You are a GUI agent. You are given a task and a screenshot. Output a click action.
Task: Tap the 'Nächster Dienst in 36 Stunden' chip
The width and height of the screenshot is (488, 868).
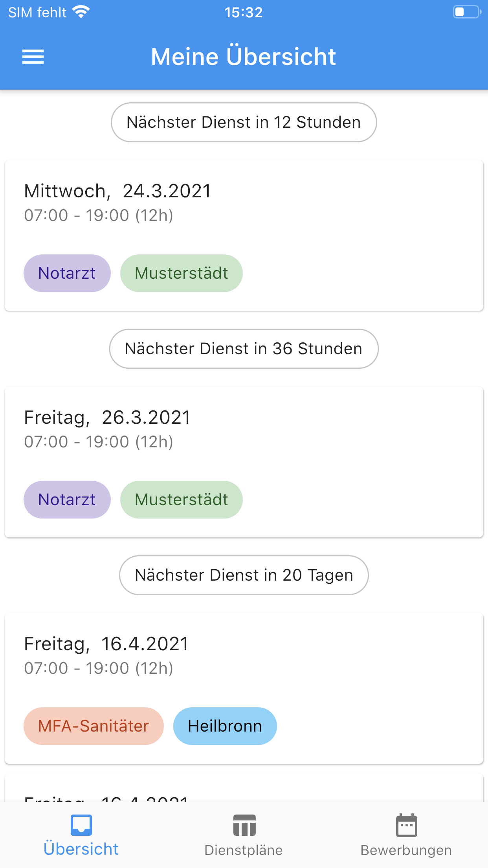(x=244, y=349)
